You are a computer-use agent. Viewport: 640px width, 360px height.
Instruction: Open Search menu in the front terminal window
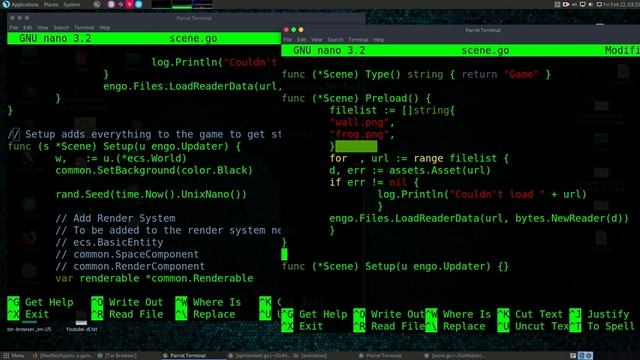(x=336, y=40)
